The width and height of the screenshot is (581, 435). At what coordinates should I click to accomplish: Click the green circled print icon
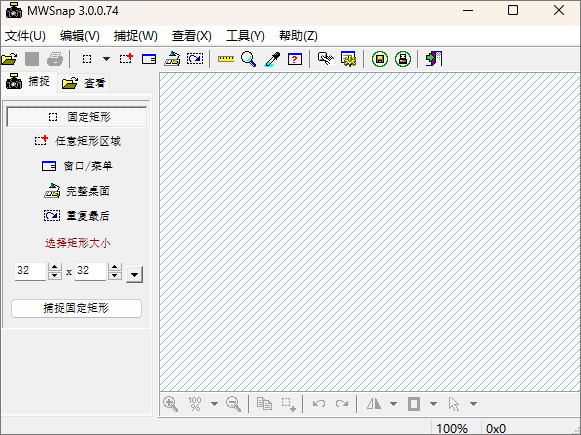tap(403, 59)
